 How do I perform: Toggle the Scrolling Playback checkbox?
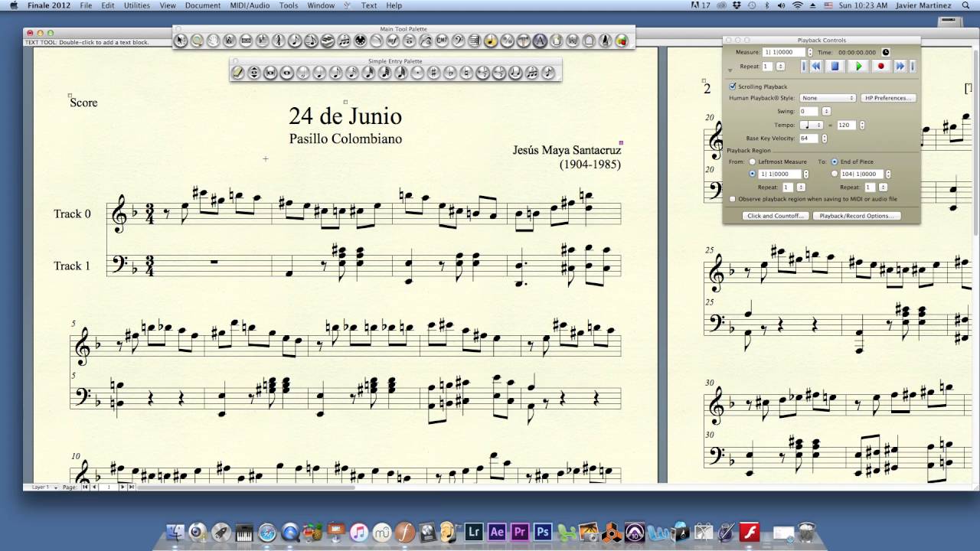click(x=733, y=86)
